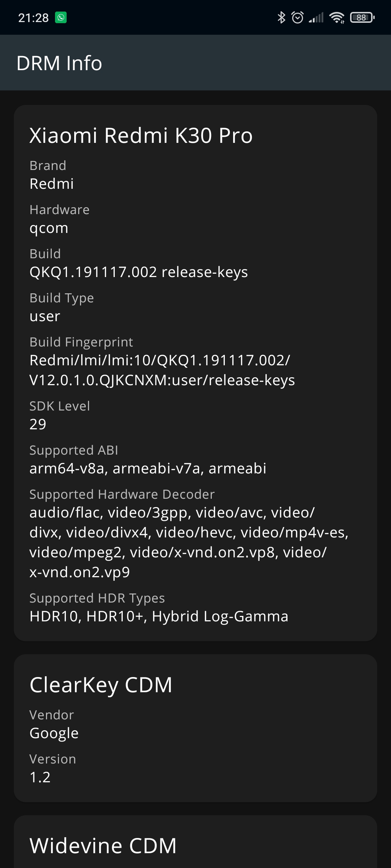Tap the cellular signal bars icon
The width and height of the screenshot is (391, 868).
(316, 17)
